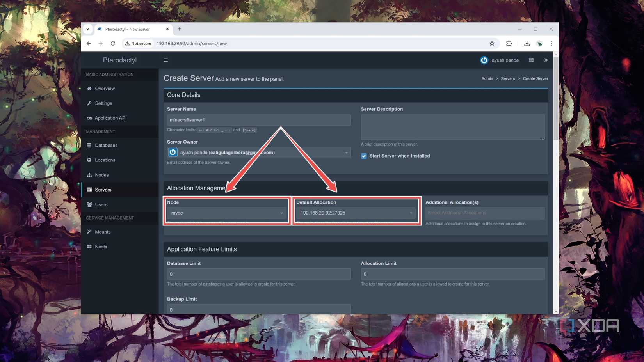Click the Locations globe icon
This screenshot has height=362, width=644.
point(89,160)
